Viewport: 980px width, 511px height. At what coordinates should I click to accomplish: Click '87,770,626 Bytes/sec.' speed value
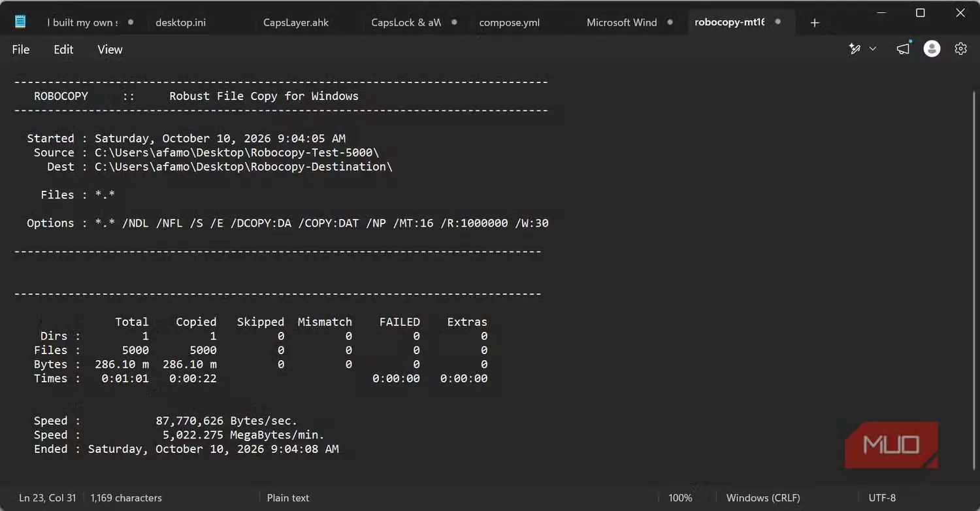(227, 421)
